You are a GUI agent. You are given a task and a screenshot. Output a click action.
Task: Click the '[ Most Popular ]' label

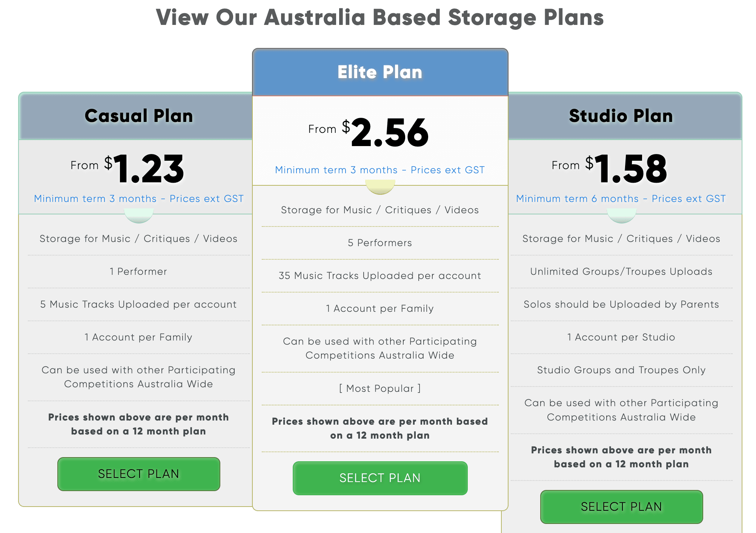coord(380,388)
